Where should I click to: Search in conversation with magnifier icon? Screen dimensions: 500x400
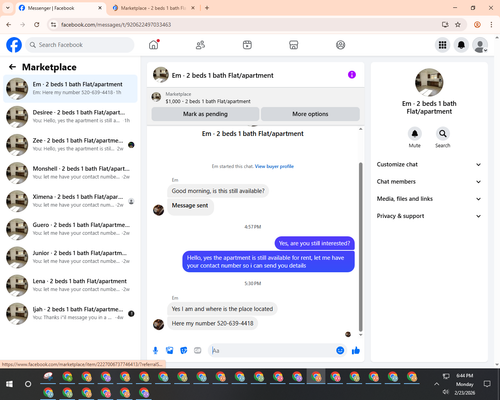pyautogui.click(x=443, y=134)
